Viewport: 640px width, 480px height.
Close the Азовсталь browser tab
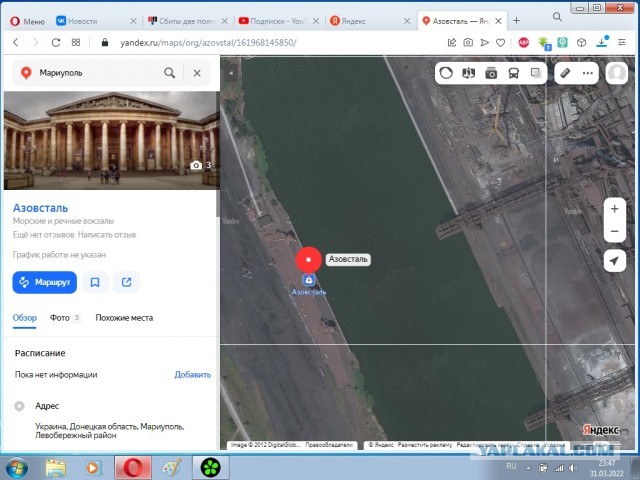click(498, 21)
